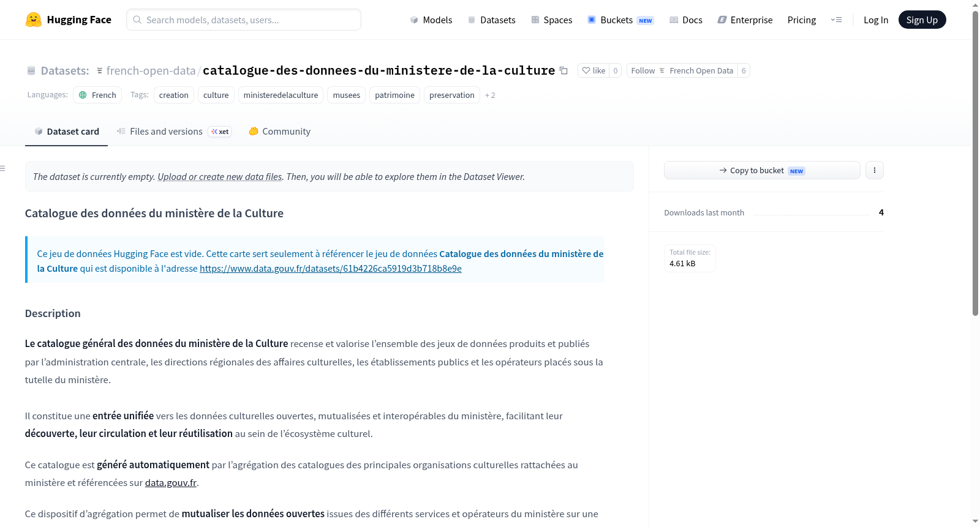980x527 pixels.
Task: Switch to the Dataset card tab
Action: tap(66, 132)
